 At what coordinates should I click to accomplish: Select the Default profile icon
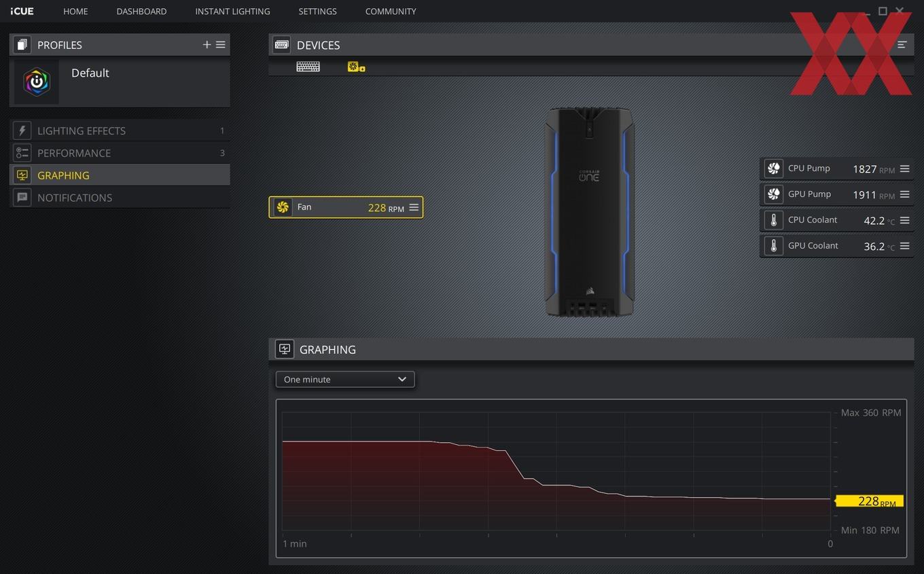click(x=37, y=82)
